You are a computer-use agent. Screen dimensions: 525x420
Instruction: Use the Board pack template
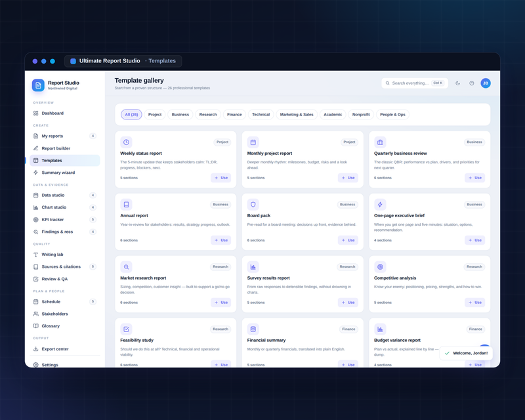pos(348,240)
